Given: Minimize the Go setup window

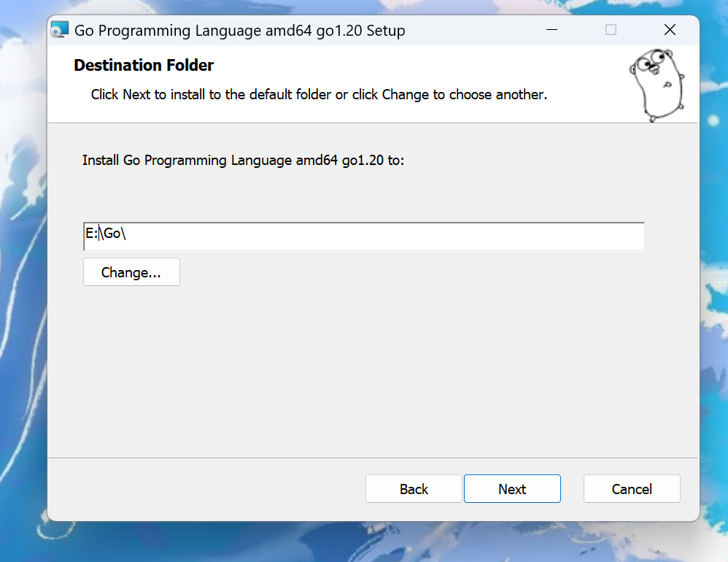Looking at the screenshot, I should [551, 30].
